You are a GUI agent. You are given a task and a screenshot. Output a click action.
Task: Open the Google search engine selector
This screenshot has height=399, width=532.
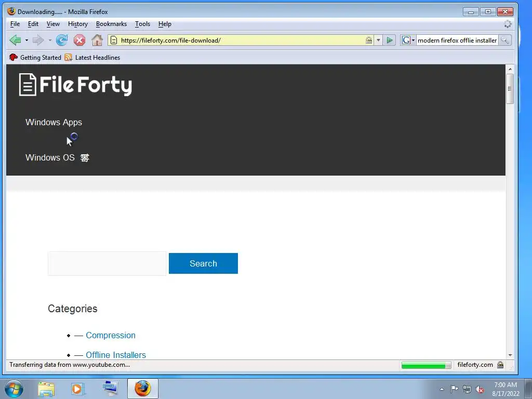click(x=408, y=41)
